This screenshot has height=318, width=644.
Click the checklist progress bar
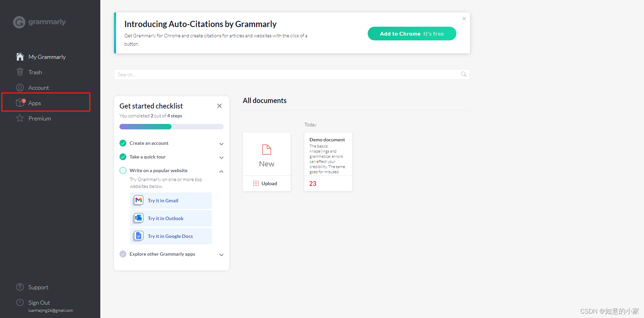171,127
